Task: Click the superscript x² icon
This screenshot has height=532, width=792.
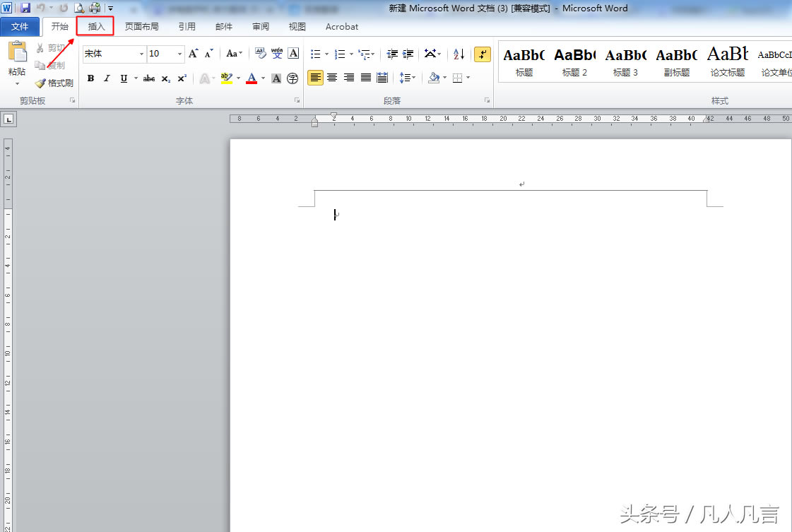Action: pyautogui.click(x=182, y=78)
